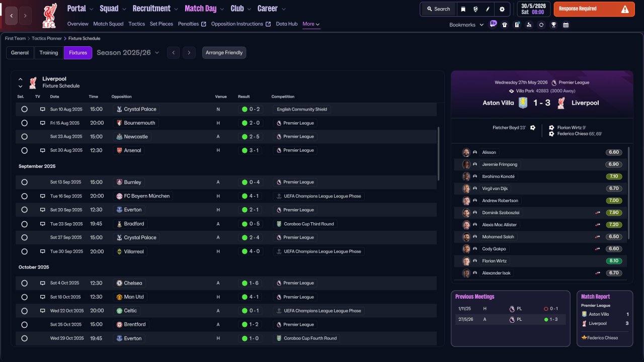Click TV icon on Bournemouth fixture row

(x=43, y=123)
